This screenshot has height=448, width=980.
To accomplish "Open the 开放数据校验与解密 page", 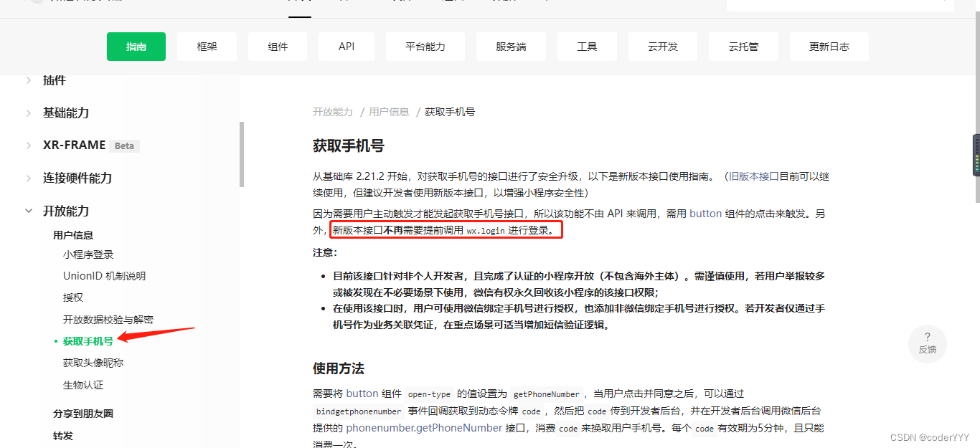I will pyautogui.click(x=108, y=320).
